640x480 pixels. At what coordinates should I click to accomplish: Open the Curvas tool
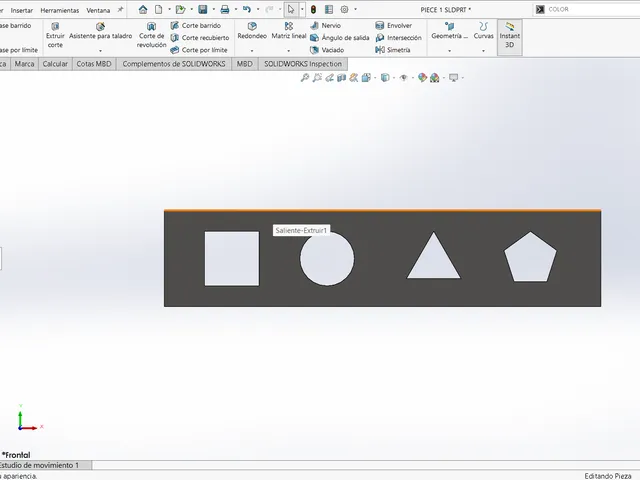click(x=484, y=31)
